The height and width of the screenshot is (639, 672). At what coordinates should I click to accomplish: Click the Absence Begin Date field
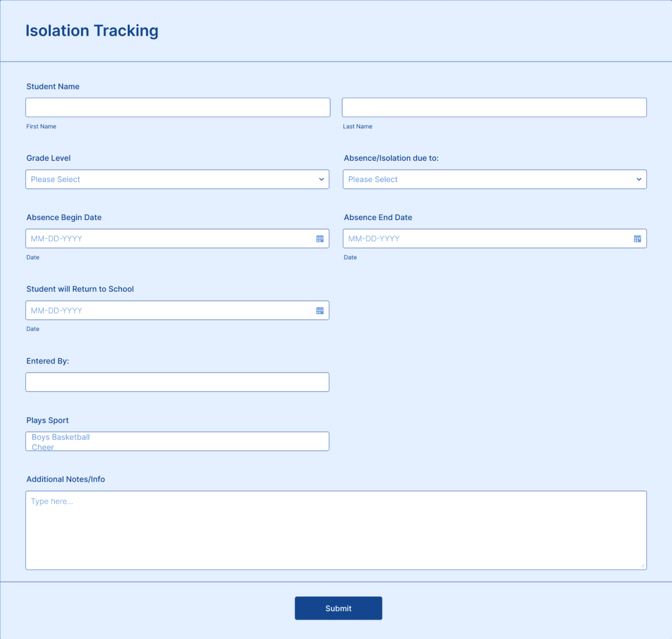click(168, 238)
